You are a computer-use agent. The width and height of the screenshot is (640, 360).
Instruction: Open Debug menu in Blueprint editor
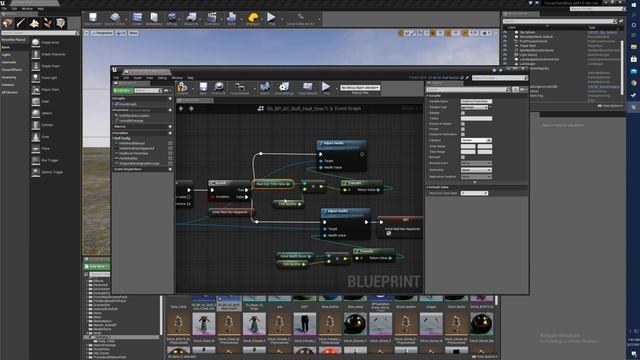162,78
